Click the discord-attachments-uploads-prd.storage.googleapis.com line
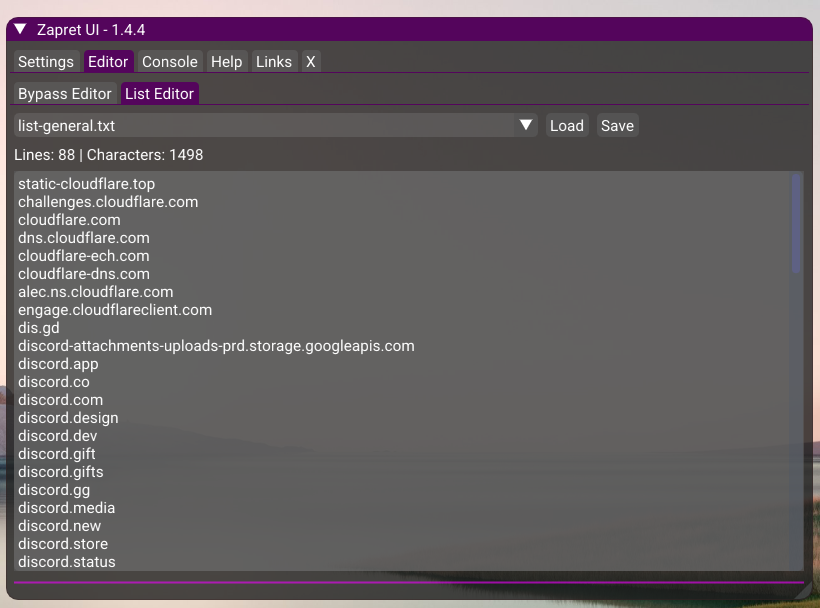The height and width of the screenshot is (608, 820). pos(217,346)
